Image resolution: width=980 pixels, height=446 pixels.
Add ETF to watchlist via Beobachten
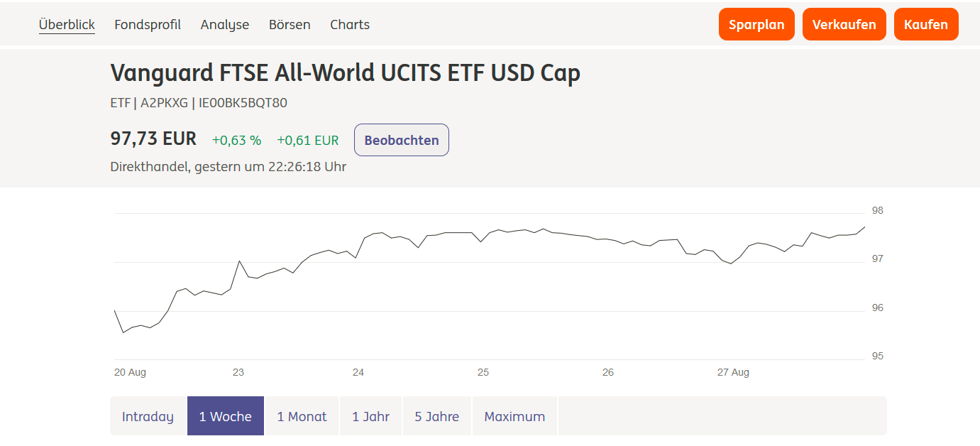click(x=402, y=140)
